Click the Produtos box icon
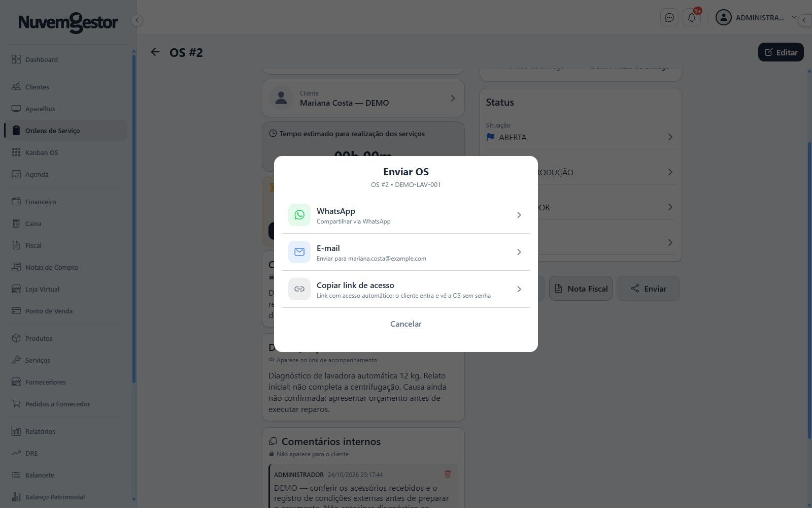Image resolution: width=812 pixels, height=508 pixels. click(x=16, y=338)
